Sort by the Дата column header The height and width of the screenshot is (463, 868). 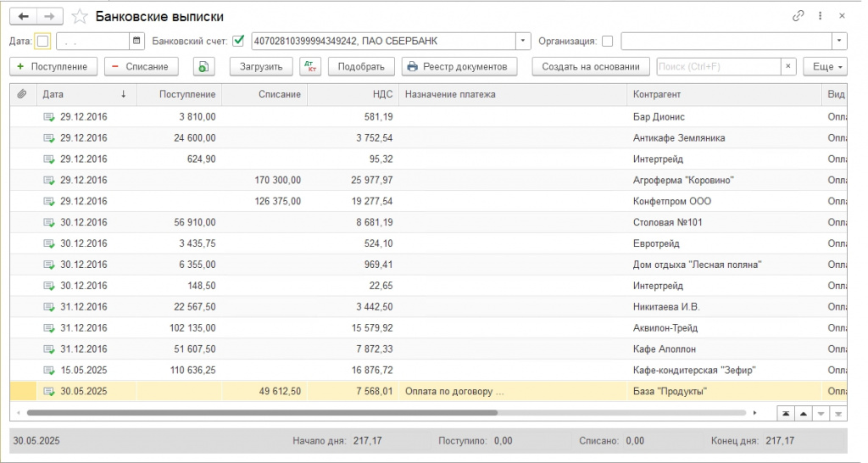86,94
